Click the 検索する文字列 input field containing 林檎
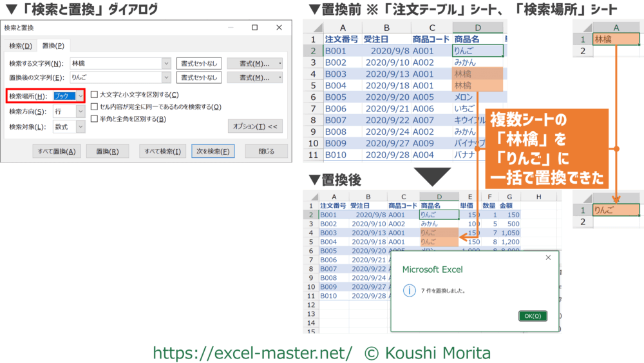644x363 pixels. [116, 63]
